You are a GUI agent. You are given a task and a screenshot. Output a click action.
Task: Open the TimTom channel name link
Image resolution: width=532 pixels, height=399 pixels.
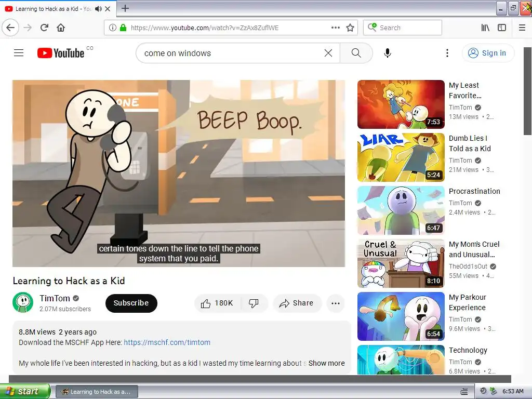pyautogui.click(x=55, y=298)
